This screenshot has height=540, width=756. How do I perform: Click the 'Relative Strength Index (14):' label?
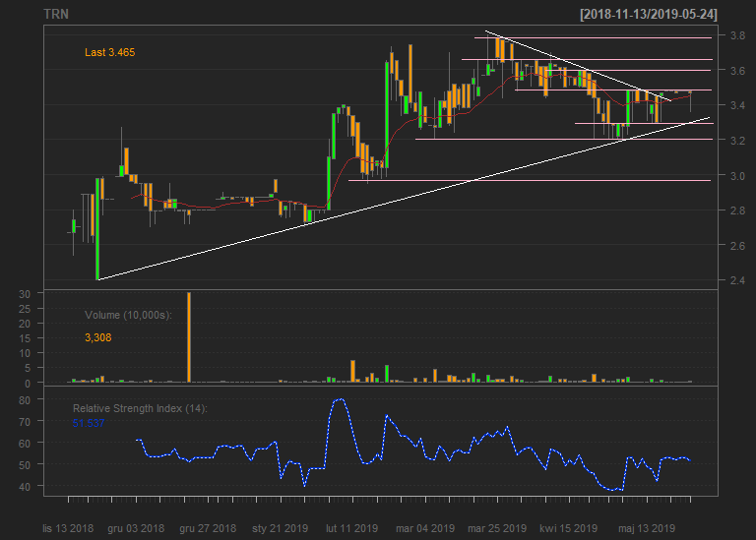140,408
